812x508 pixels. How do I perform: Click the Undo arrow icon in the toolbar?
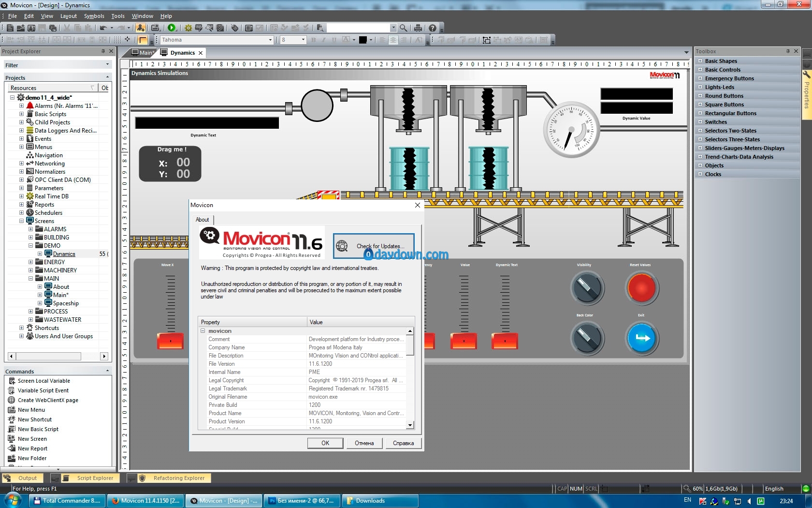coord(103,28)
